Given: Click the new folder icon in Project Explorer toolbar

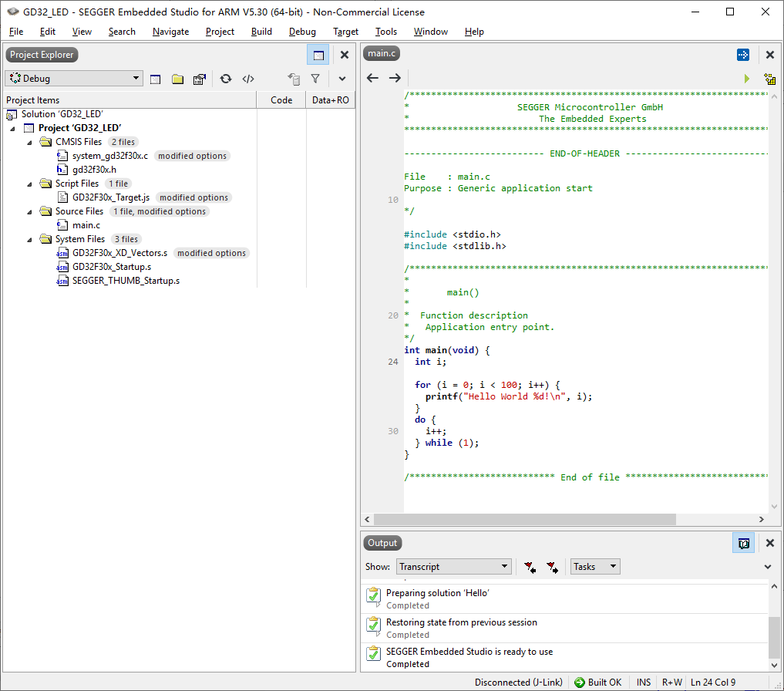Looking at the screenshot, I should (x=178, y=78).
